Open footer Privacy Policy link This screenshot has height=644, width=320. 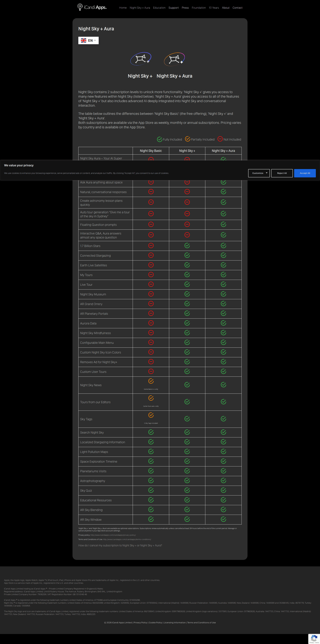[140, 622]
